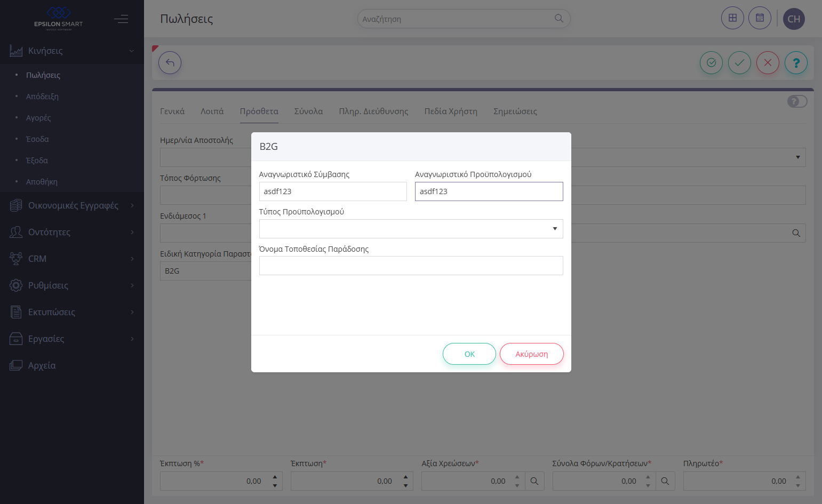Click the Αρχεία sidebar item
Image resolution: width=822 pixels, height=504 pixels.
[72, 365]
